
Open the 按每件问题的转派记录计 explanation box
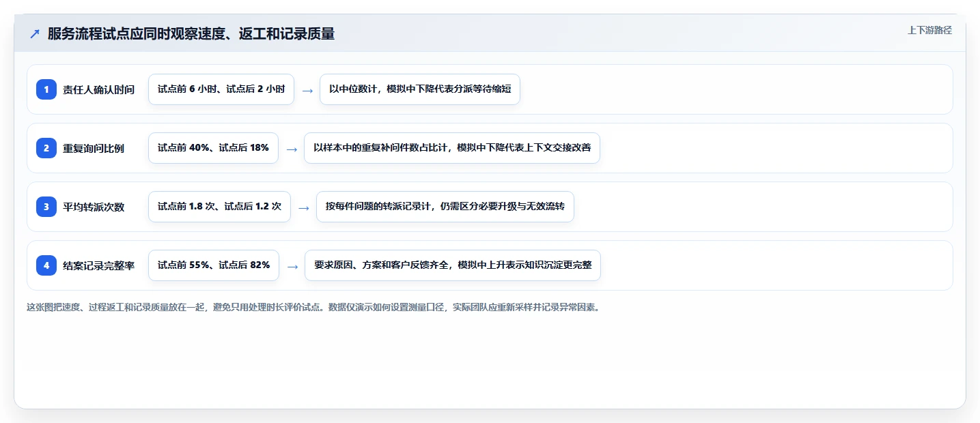(445, 207)
